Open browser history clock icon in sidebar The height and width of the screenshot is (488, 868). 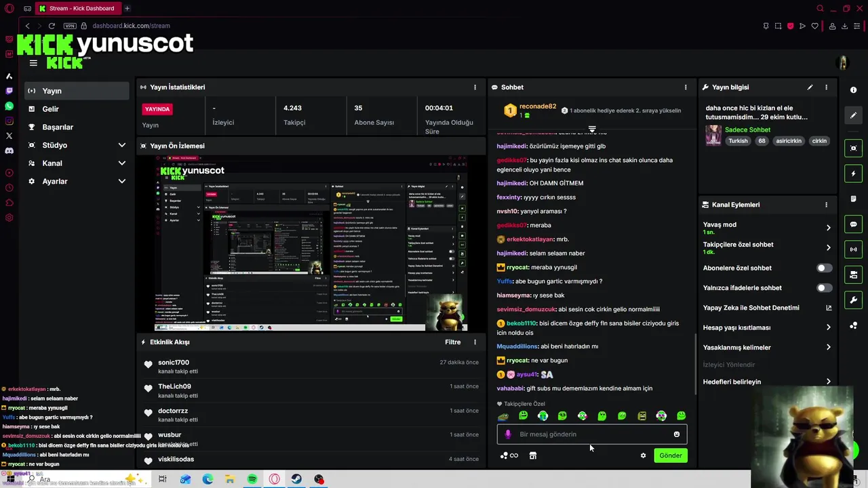coord(9,188)
